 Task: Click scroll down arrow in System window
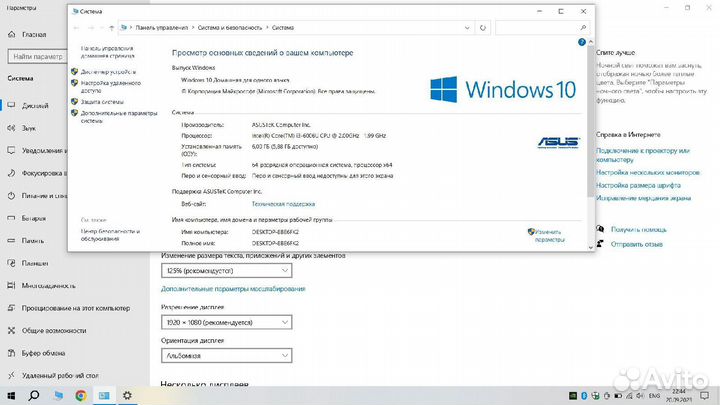click(591, 247)
